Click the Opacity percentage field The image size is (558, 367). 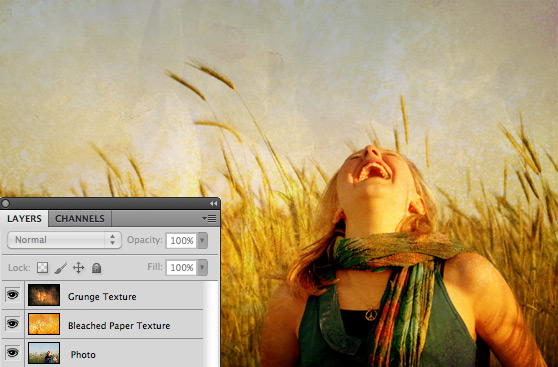[181, 240]
